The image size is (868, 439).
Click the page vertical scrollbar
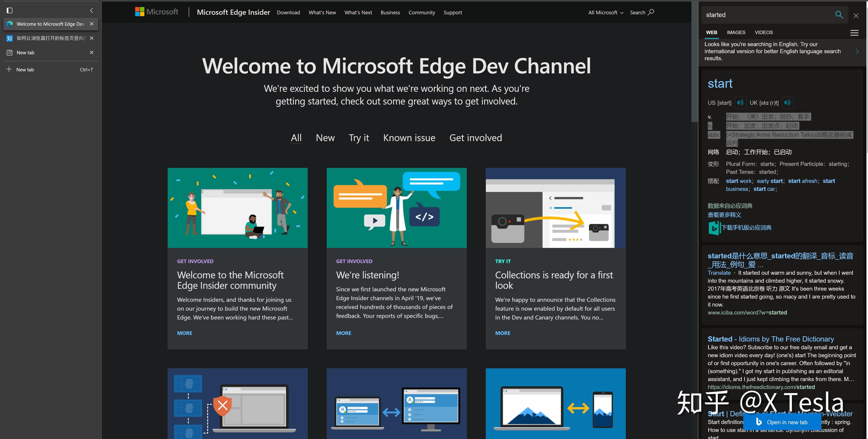pyautogui.click(x=694, y=61)
